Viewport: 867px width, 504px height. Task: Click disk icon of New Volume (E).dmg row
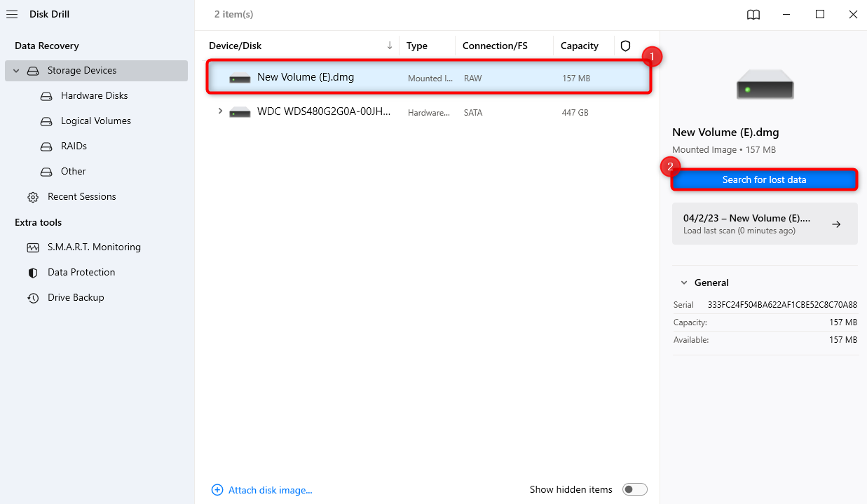(240, 78)
